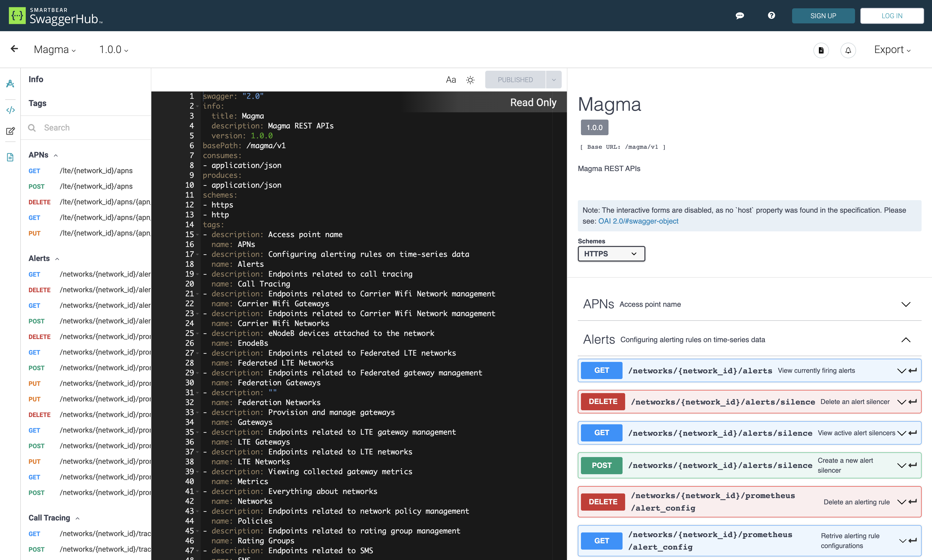The height and width of the screenshot is (560, 932).
Task: Open the document/API info icon near Export
Action: point(821,50)
